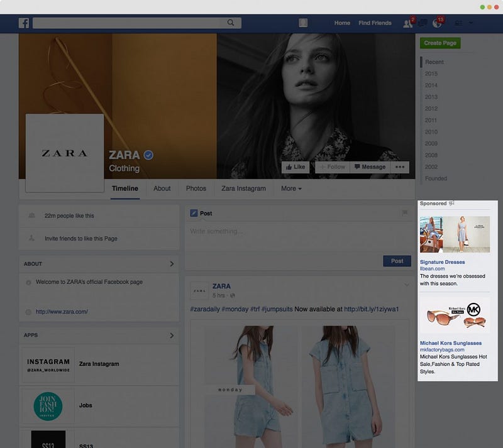Open the Michael Kors sunglasses ad image
The image size is (503, 448).
point(455,315)
